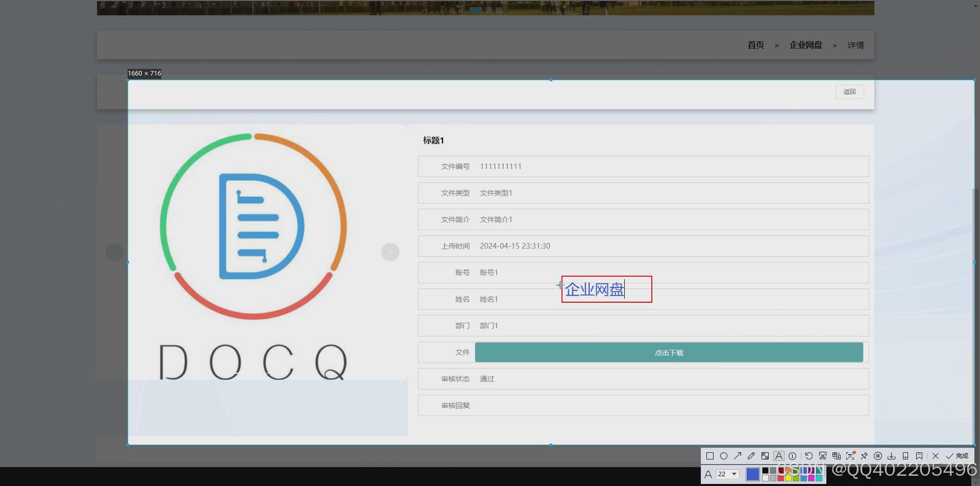This screenshot has height=486, width=980.
Task: Expand the right carousel arrow on the image
Action: coord(390,252)
